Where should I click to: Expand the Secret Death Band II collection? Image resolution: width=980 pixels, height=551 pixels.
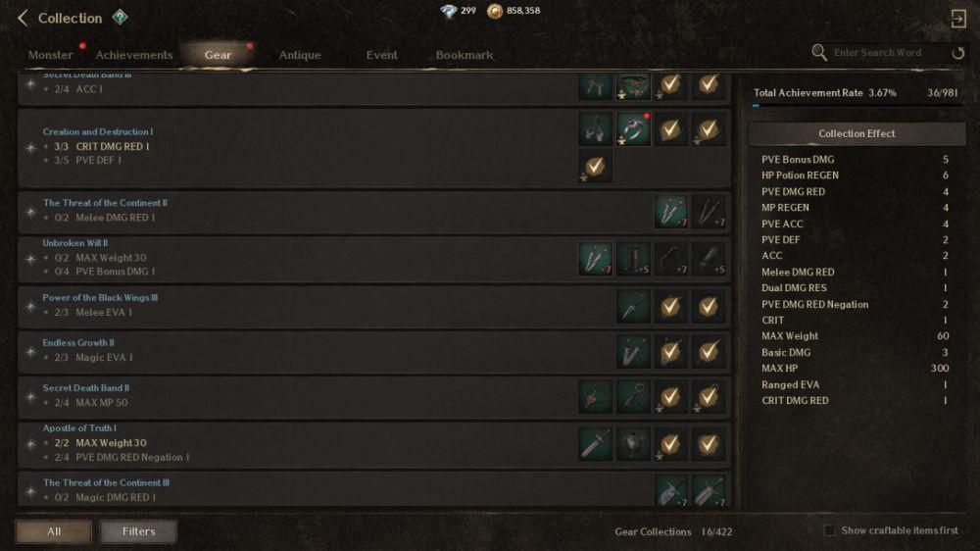point(374,396)
